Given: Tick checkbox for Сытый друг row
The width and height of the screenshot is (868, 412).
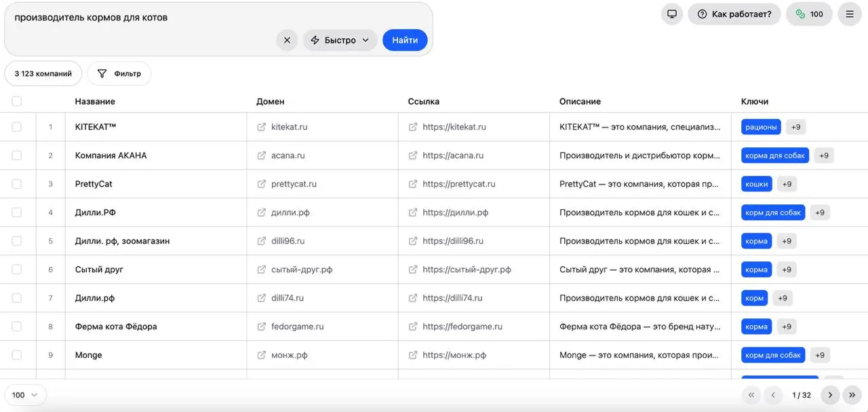Looking at the screenshot, I should (x=16, y=269).
